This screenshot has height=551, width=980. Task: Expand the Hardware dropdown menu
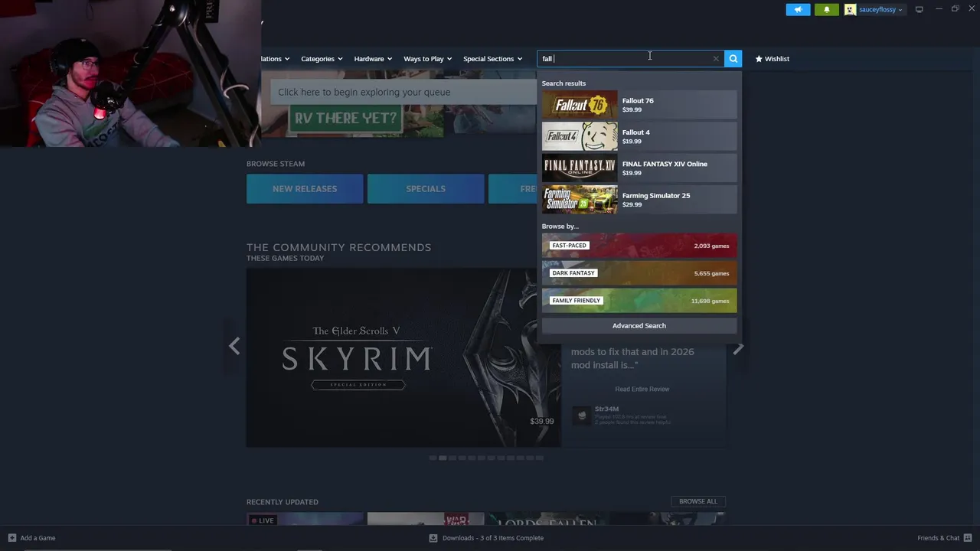(x=373, y=58)
